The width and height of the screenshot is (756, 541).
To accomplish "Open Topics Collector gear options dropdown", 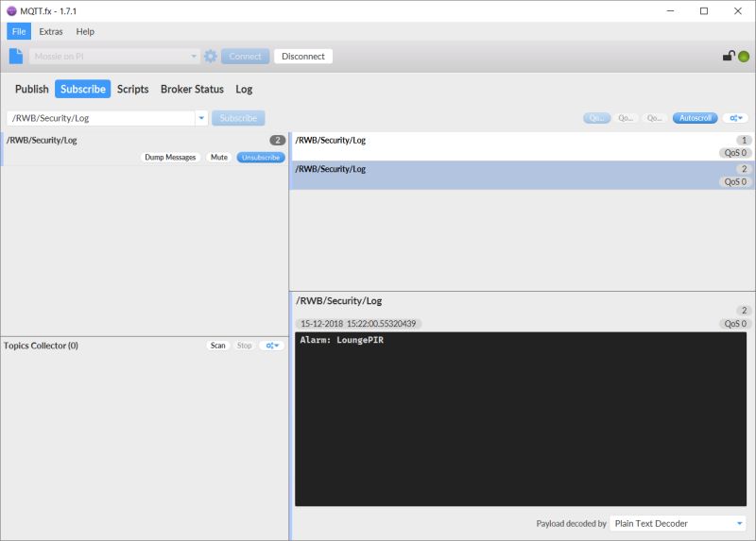I will coord(272,346).
